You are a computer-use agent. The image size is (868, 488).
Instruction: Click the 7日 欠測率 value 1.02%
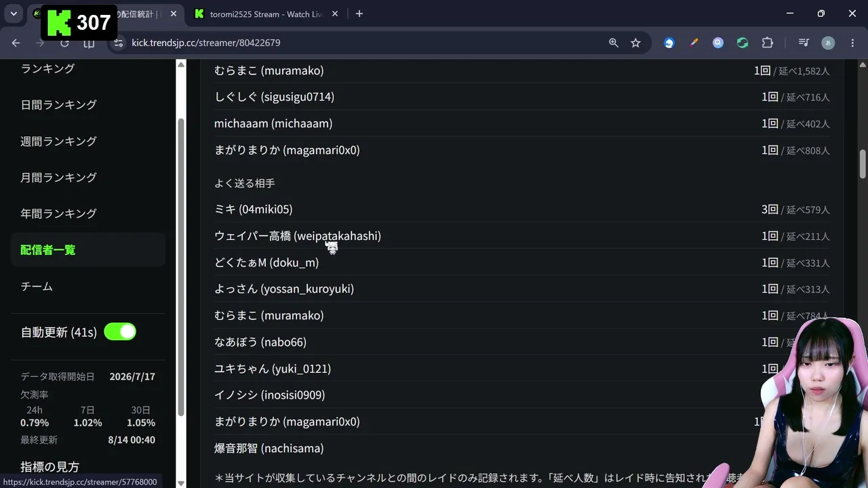[x=87, y=423]
